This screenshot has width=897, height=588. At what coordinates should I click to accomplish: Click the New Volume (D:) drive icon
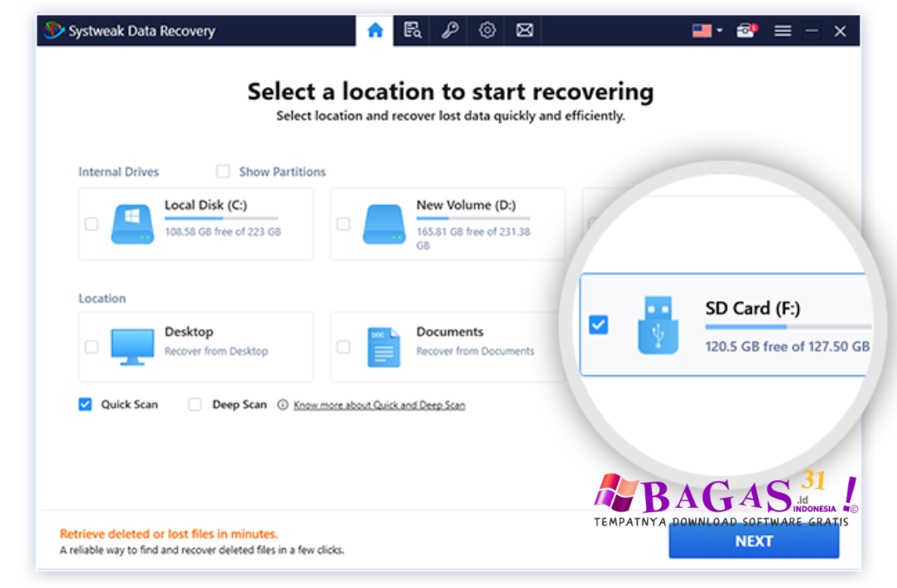pyautogui.click(x=384, y=224)
